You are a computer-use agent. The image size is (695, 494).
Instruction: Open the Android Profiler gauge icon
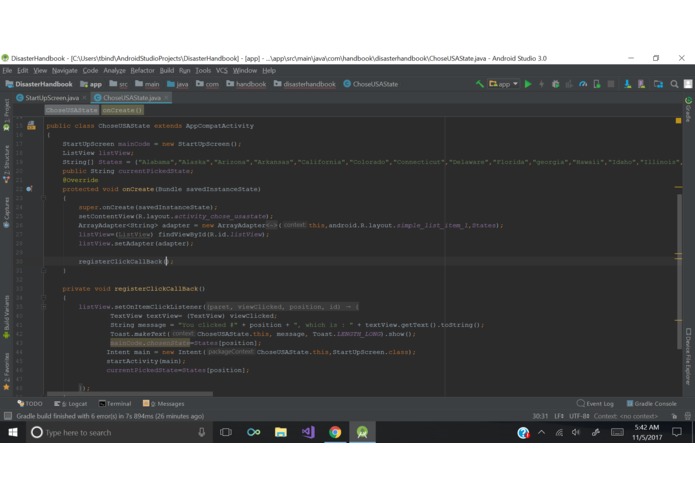pos(583,84)
